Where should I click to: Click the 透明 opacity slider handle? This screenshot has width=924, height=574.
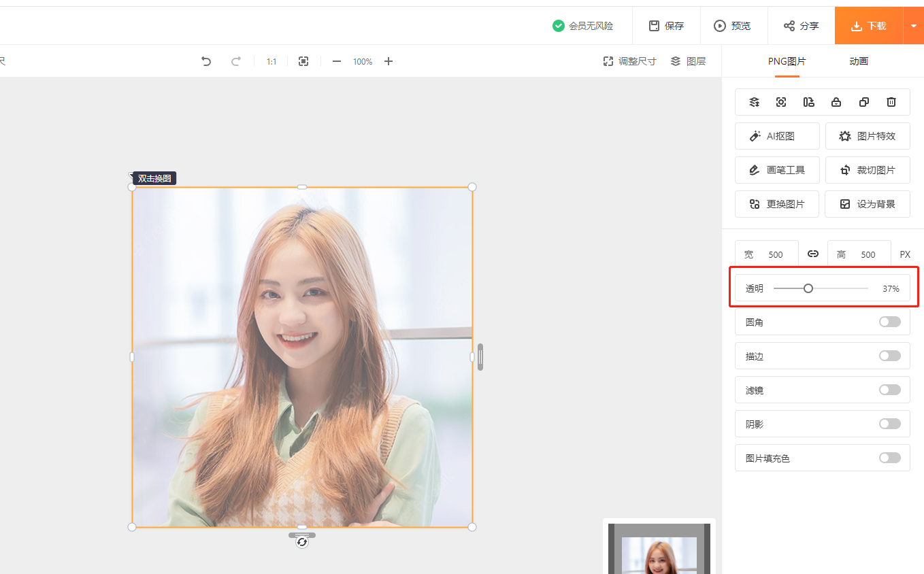(x=808, y=288)
